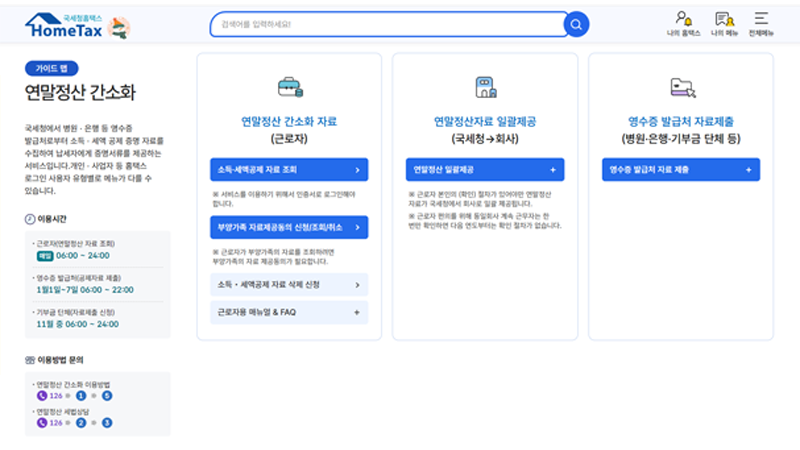Expand 영수증 발급처 자료 제출 section
Image resolution: width=800 pixels, height=450 pixels.
pyautogui.click(x=681, y=169)
